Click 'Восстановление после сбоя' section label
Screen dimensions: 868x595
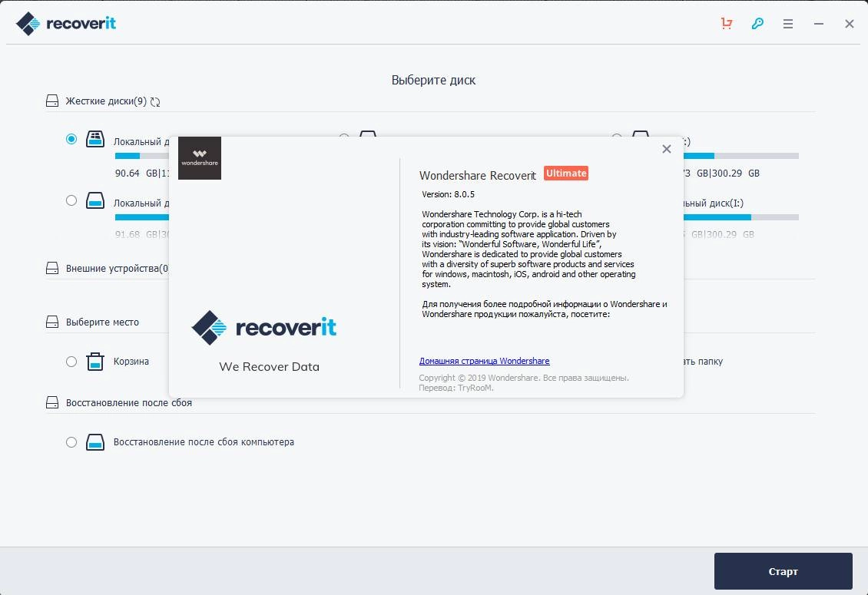pyautogui.click(x=129, y=403)
